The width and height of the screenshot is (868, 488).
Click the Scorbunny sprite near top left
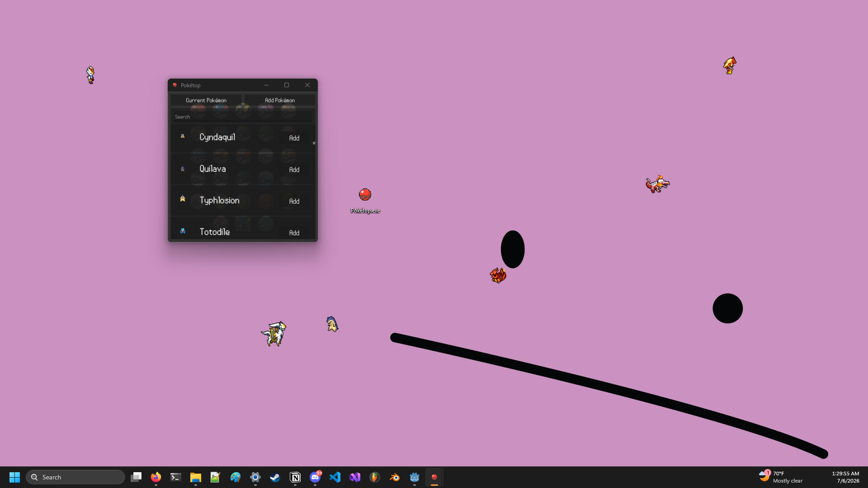point(90,75)
